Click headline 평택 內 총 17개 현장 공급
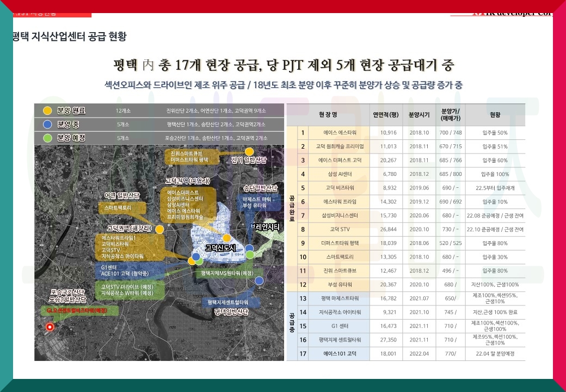This screenshot has height=392, width=566. pos(187,65)
